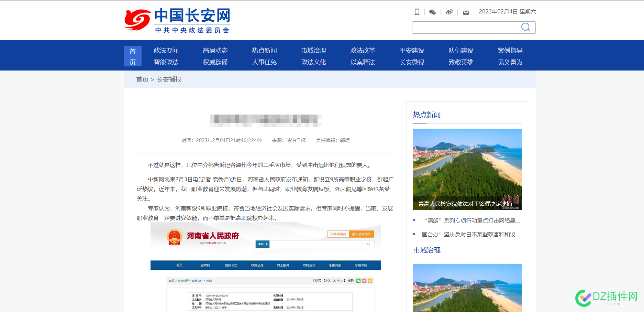Click the date text 2023年02月4日 星期六
Image resolution: width=644 pixels, height=312 pixels.
508,12
